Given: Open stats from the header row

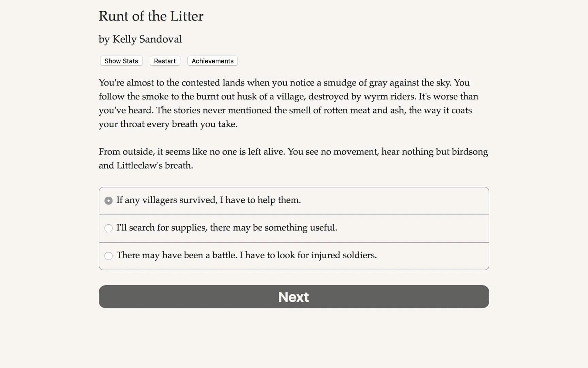Looking at the screenshot, I should (x=121, y=61).
